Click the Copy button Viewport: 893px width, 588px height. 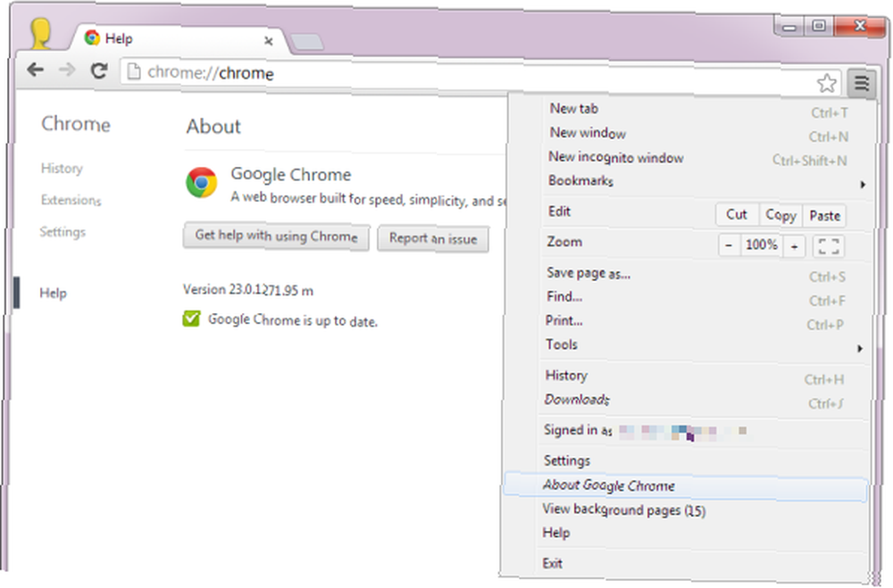click(780, 215)
